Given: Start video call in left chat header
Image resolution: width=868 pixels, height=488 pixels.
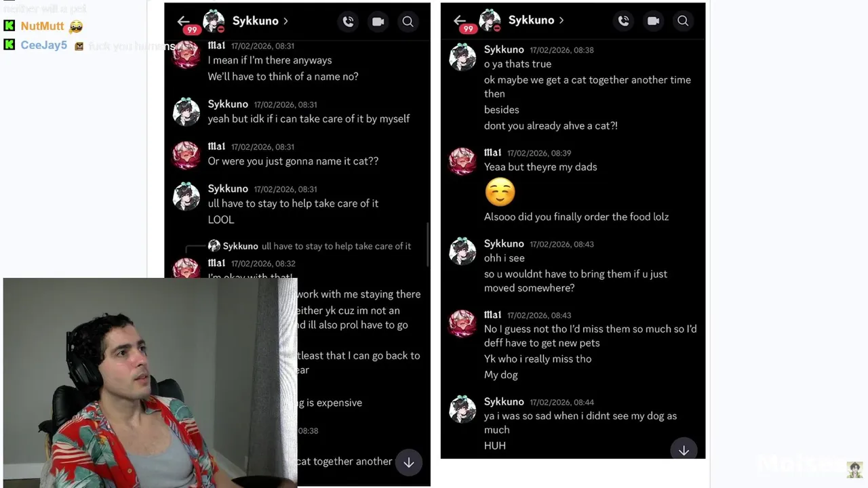Looking at the screenshot, I should 378,22.
